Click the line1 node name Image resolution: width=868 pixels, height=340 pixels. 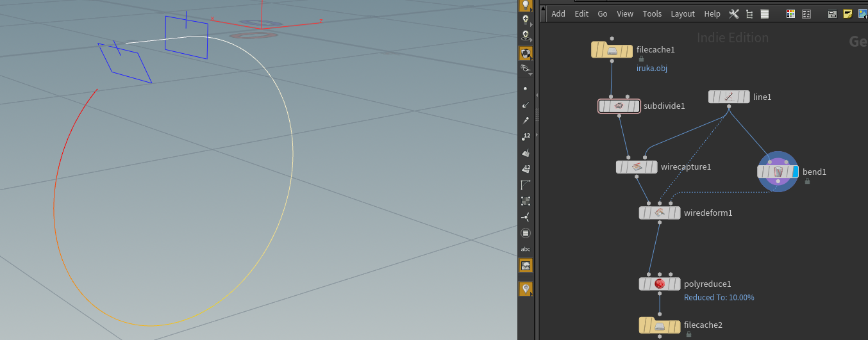pos(762,97)
